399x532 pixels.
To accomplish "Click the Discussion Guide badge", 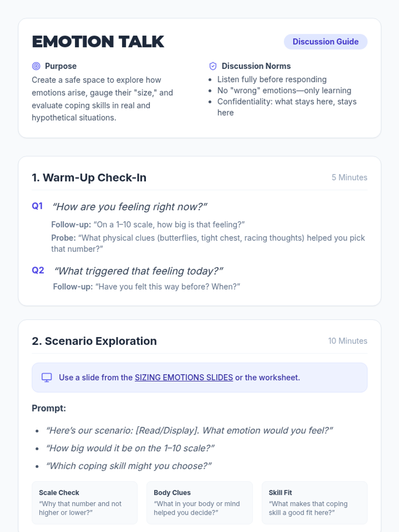I will (x=326, y=42).
